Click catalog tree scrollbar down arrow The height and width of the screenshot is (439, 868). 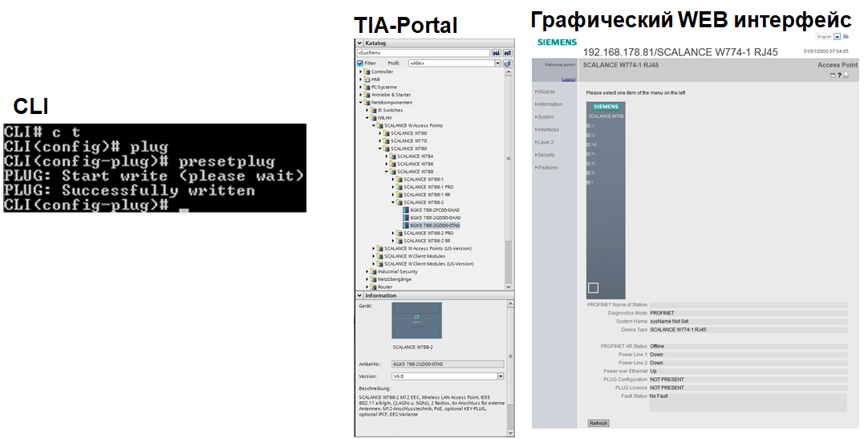coord(509,287)
